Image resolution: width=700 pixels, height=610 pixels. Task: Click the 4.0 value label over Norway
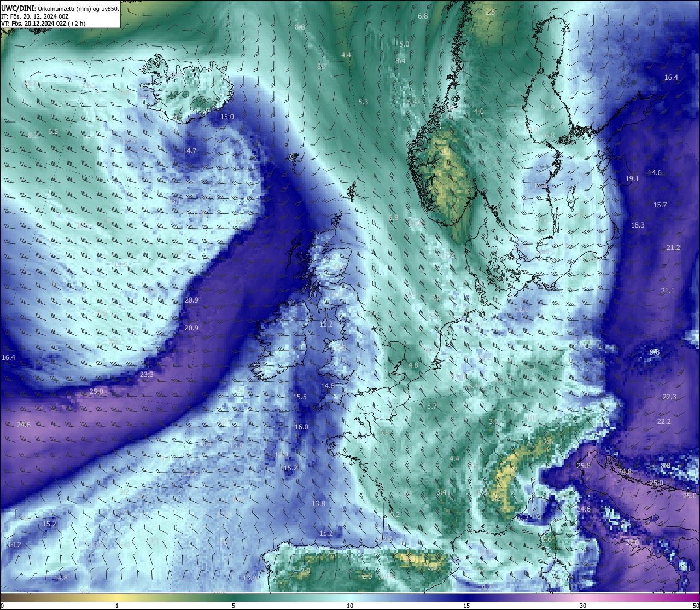click(x=479, y=112)
